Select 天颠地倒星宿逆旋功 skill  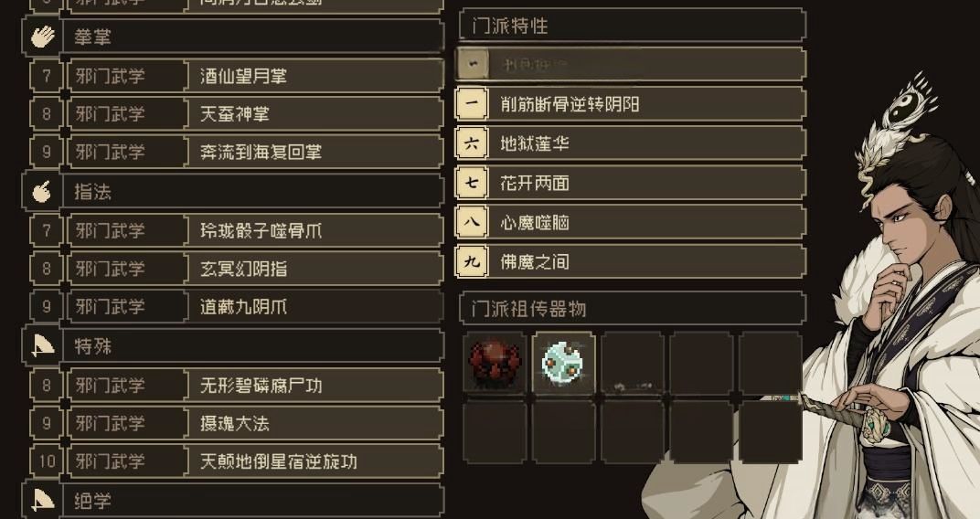(237, 461)
